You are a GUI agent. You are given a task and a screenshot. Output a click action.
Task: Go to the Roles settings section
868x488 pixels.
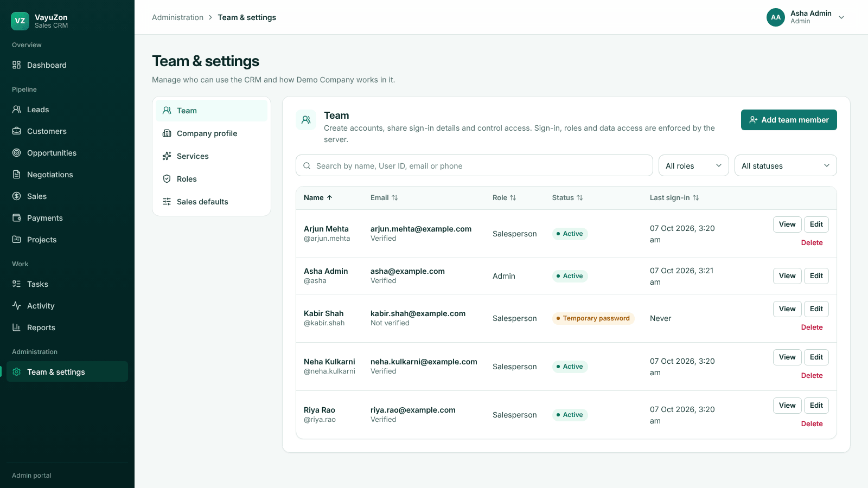click(x=212, y=179)
